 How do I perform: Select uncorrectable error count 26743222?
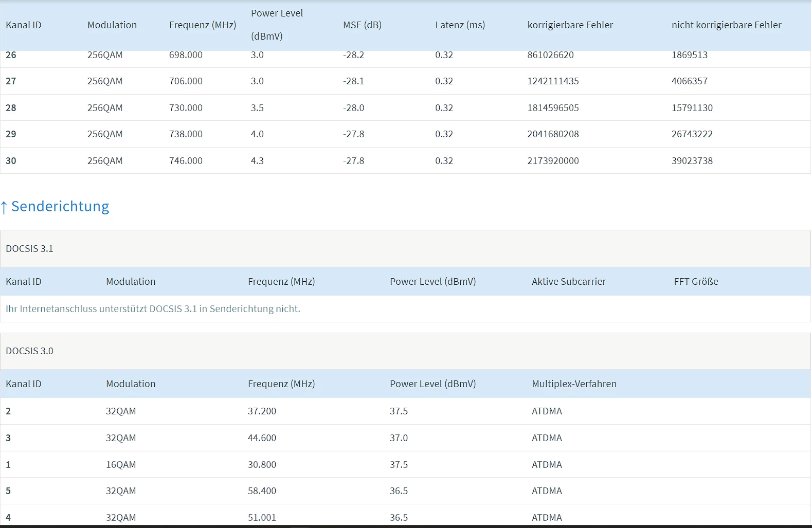click(x=692, y=134)
